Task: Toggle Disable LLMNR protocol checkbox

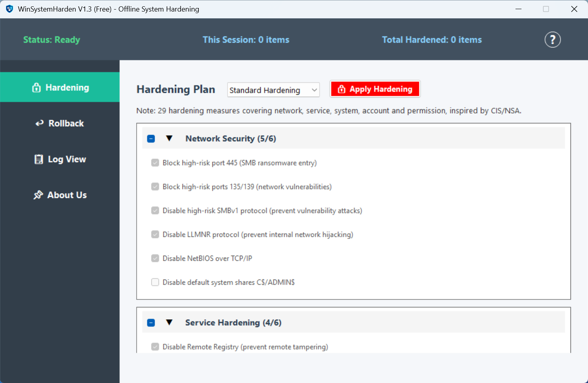Action: pyautogui.click(x=155, y=234)
